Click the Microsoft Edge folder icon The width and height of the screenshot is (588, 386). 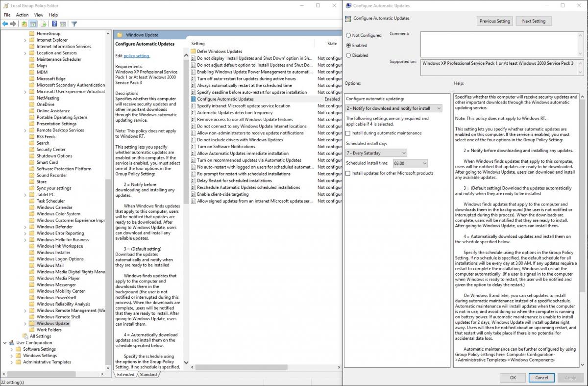click(x=32, y=78)
